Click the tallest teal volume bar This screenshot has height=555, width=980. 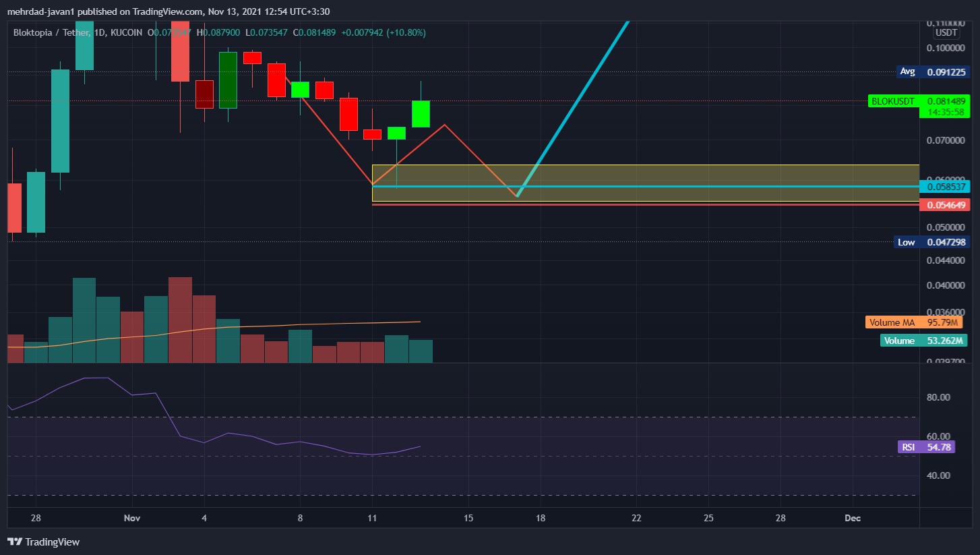[x=84, y=320]
